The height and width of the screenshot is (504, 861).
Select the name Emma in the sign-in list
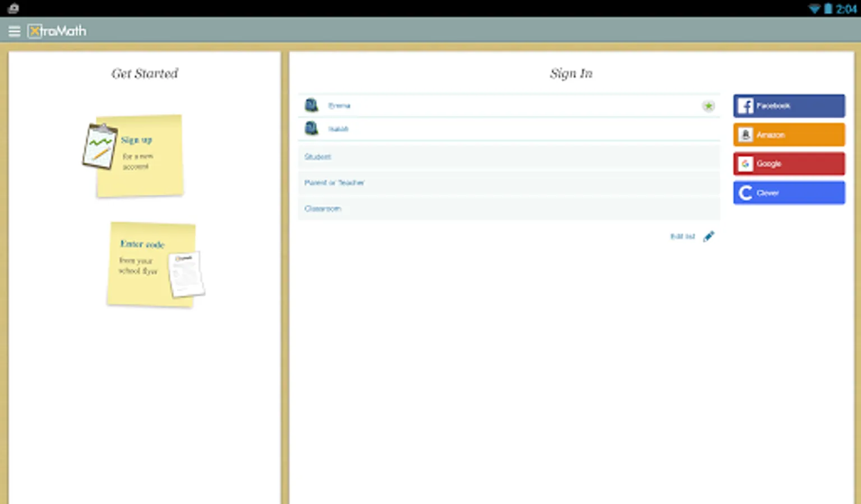[339, 106]
